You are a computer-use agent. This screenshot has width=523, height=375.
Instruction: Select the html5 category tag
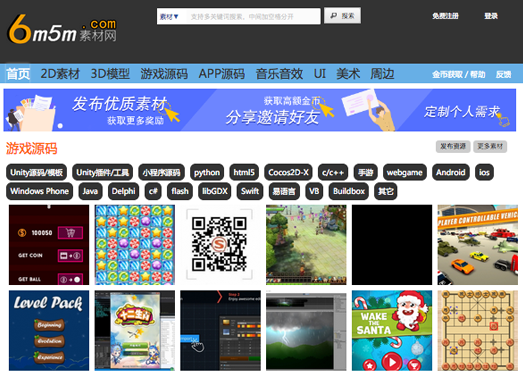(x=244, y=172)
